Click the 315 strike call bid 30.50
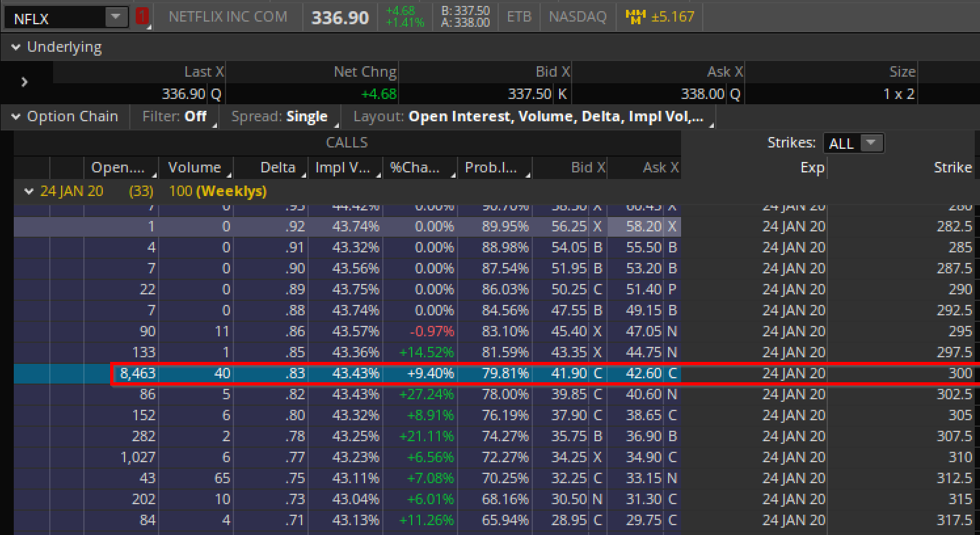Viewport: 980px width, 535px height. 569,500
